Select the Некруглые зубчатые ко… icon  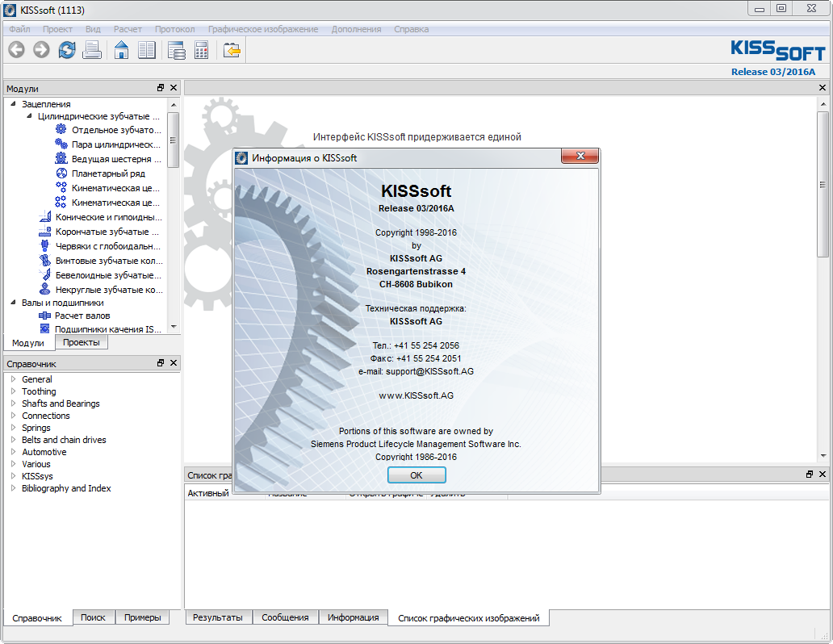[44, 289]
